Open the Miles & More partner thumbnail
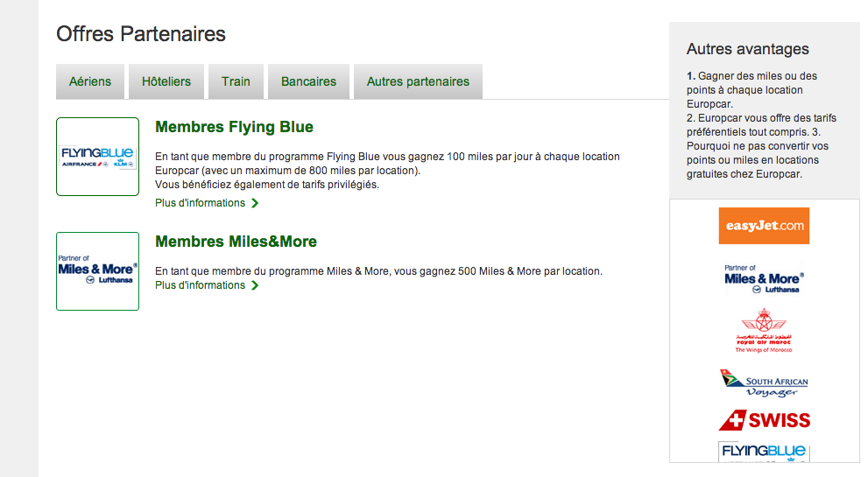The width and height of the screenshot is (868, 477). (x=97, y=271)
